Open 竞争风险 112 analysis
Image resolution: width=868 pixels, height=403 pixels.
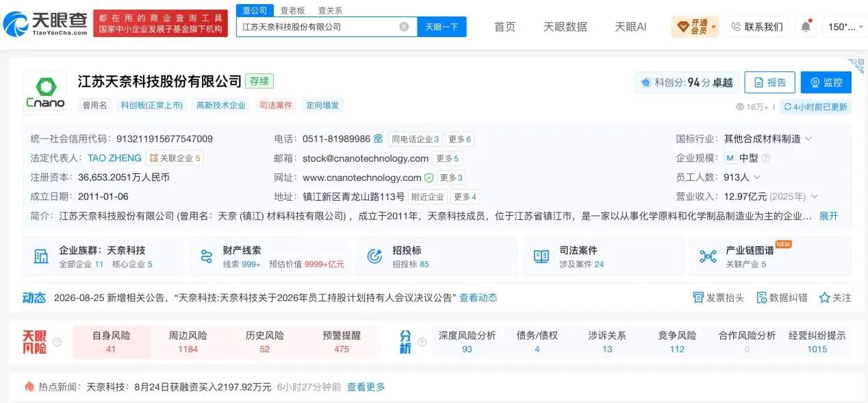pyautogui.click(x=677, y=342)
